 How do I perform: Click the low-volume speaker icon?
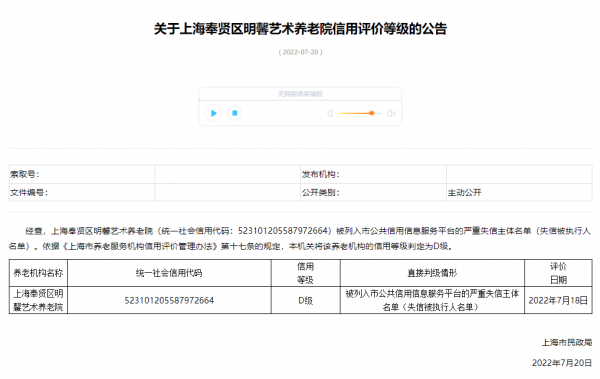(x=330, y=113)
